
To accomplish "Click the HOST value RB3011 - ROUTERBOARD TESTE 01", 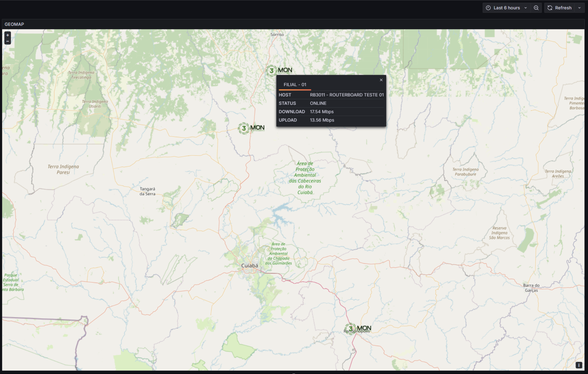I will (347, 95).
